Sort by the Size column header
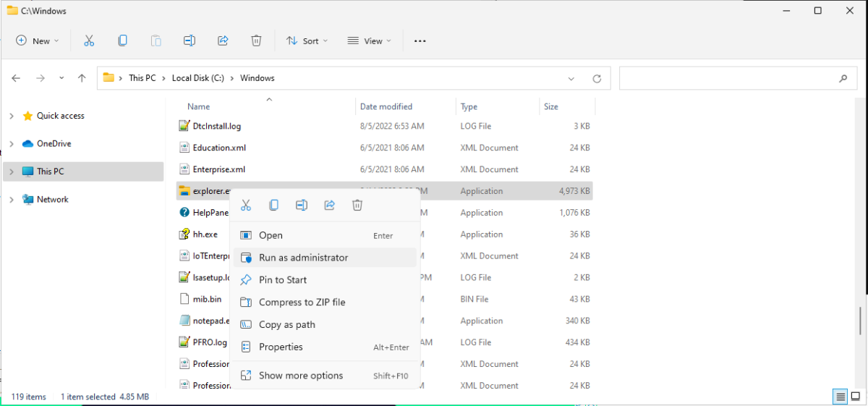 tap(551, 106)
